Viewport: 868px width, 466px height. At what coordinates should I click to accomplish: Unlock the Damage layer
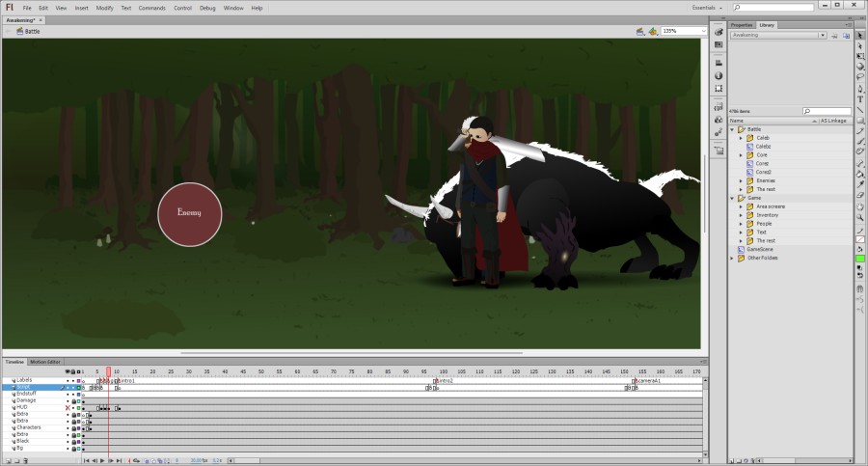(73, 400)
